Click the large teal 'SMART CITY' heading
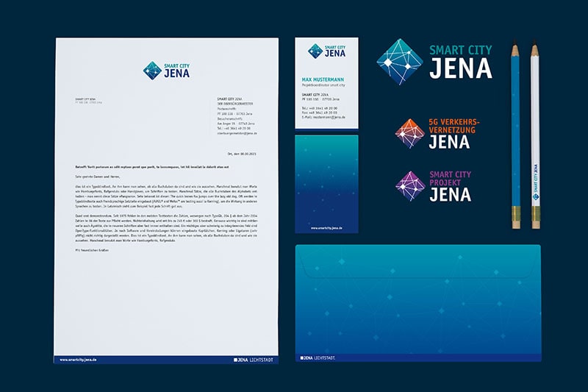 click(x=461, y=50)
